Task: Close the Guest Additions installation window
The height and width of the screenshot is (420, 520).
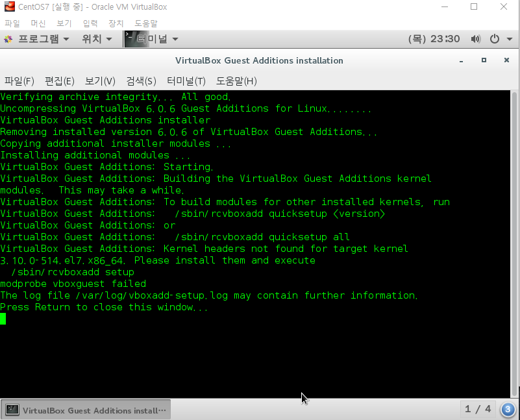Action: click(506, 60)
